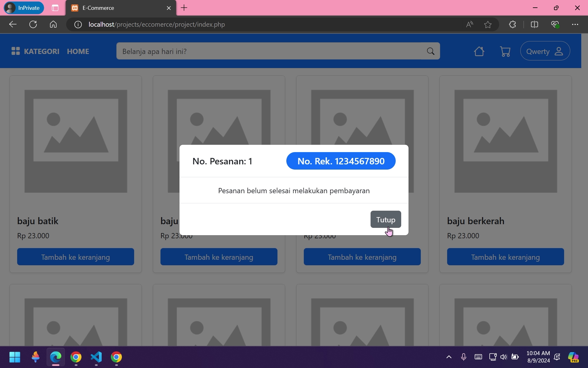
Task: Click the No. Rek. 1234567890 badge
Action: (341, 161)
